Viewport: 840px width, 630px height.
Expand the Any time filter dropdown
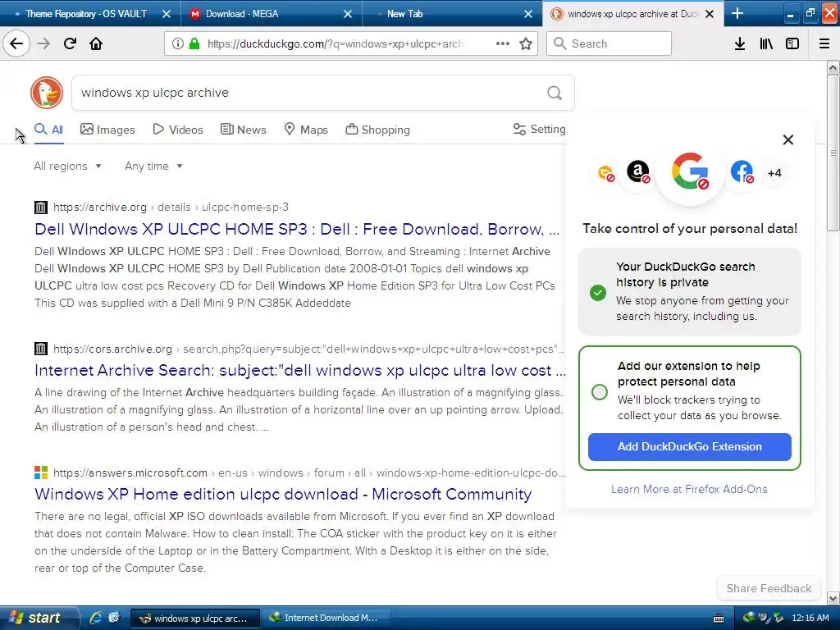point(153,166)
